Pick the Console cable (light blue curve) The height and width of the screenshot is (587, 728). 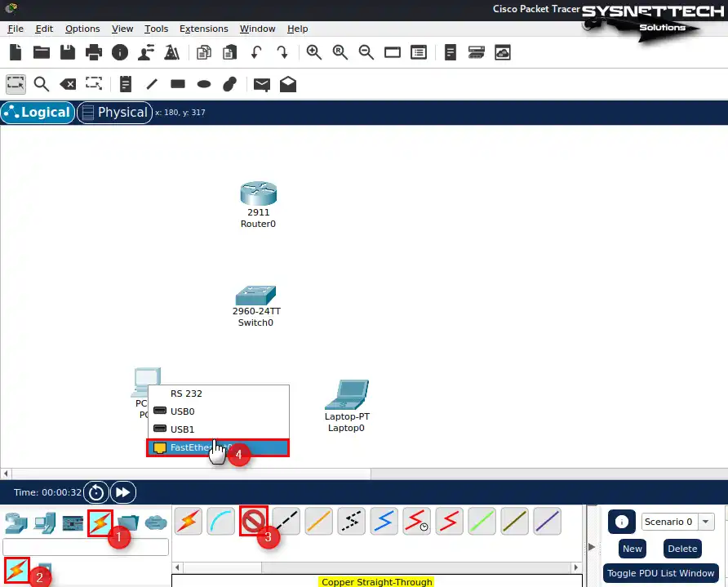220,521
